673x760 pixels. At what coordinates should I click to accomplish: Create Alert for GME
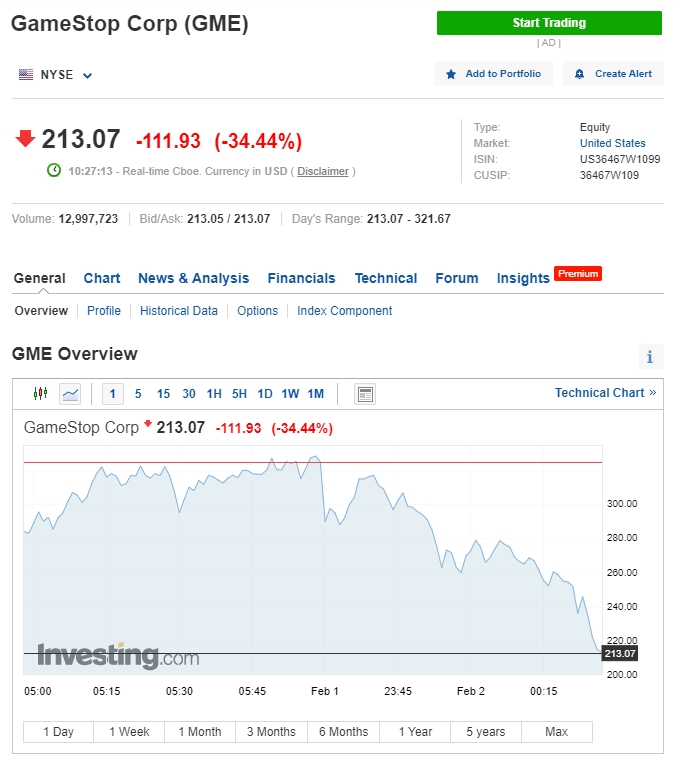coord(613,74)
